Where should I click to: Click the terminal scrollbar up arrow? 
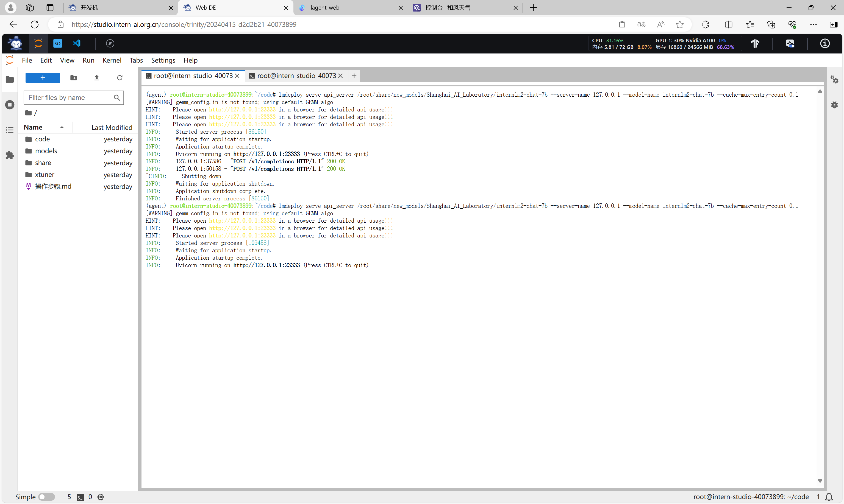click(820, 91)
